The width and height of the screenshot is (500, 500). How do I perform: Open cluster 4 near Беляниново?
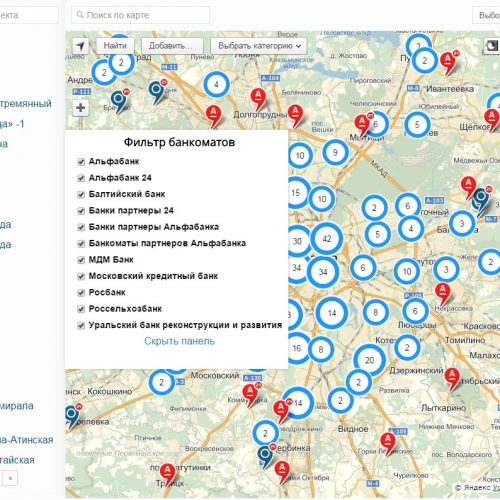(216, 84)
